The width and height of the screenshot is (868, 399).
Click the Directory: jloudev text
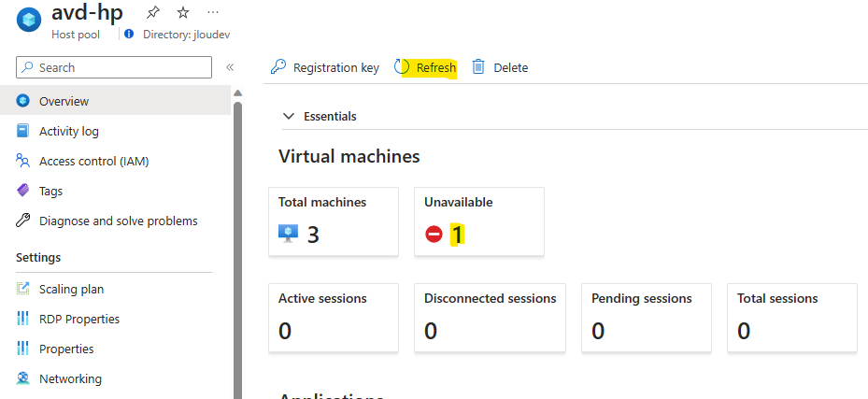coord(187,35)
